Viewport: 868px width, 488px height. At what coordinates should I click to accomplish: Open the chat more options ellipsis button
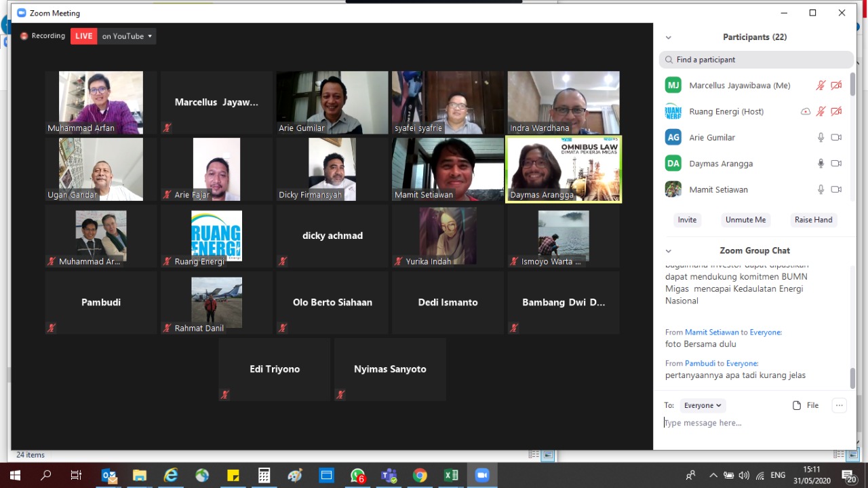[x=840, y=405]
